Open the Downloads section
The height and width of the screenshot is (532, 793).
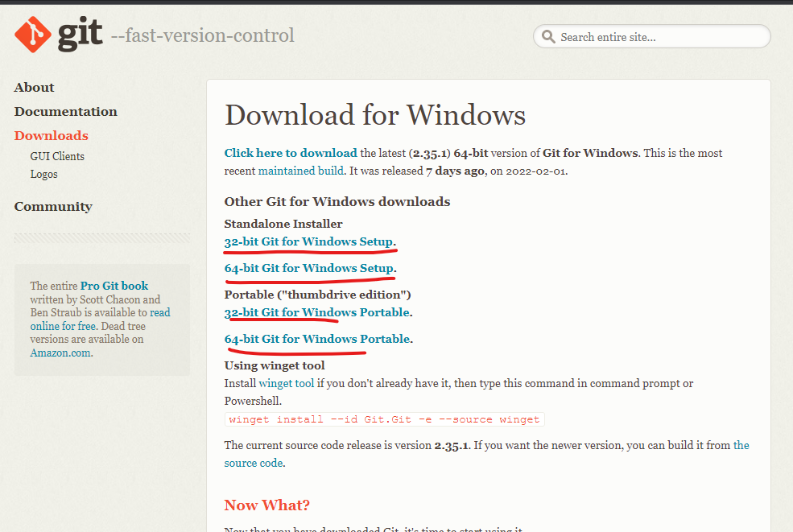[x=51, y=136]
